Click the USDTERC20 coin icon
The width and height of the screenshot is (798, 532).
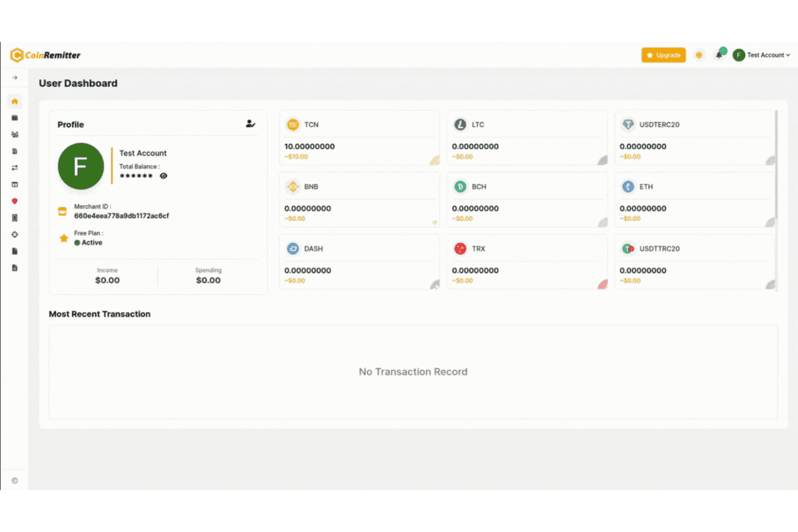tap(628, 125)
